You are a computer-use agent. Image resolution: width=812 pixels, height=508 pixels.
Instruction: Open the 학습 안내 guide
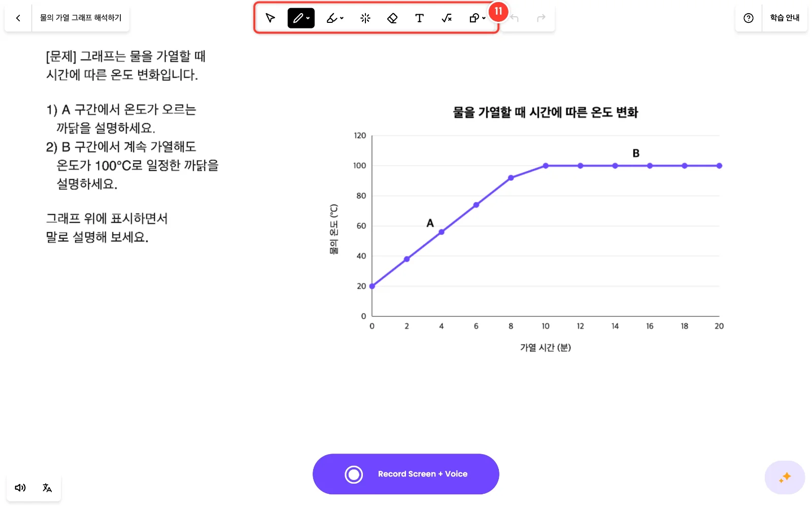[785, 18]
